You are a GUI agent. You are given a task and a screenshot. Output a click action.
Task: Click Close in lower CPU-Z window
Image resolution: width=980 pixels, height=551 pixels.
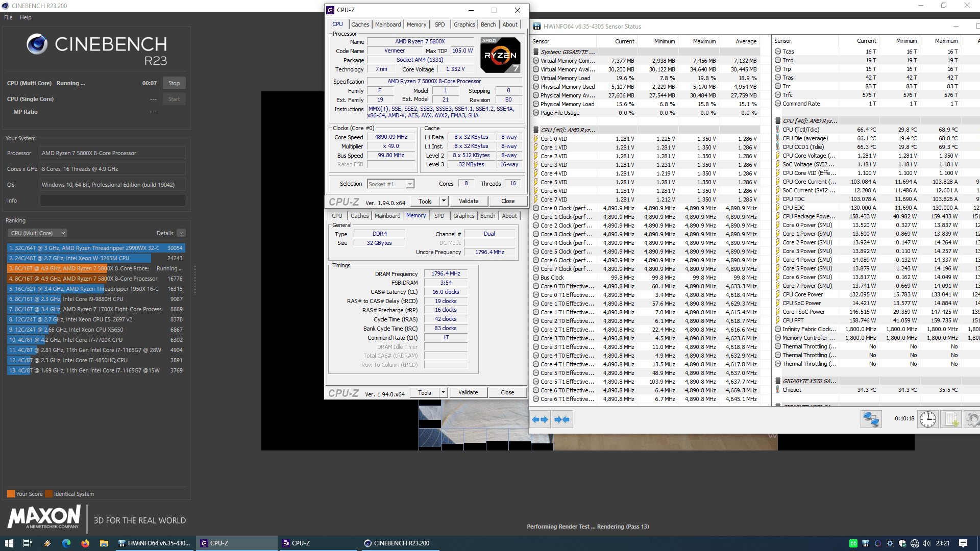(x=507, y=392)
